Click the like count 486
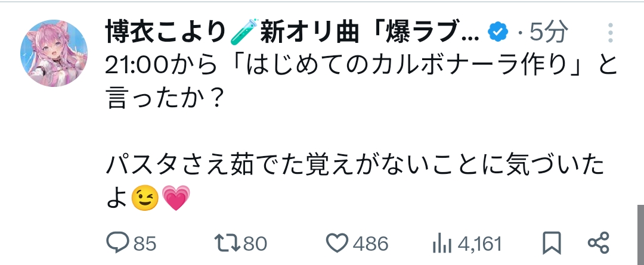Image resolution: width=644 pixels, height=265 pixels. pos(370,244)
